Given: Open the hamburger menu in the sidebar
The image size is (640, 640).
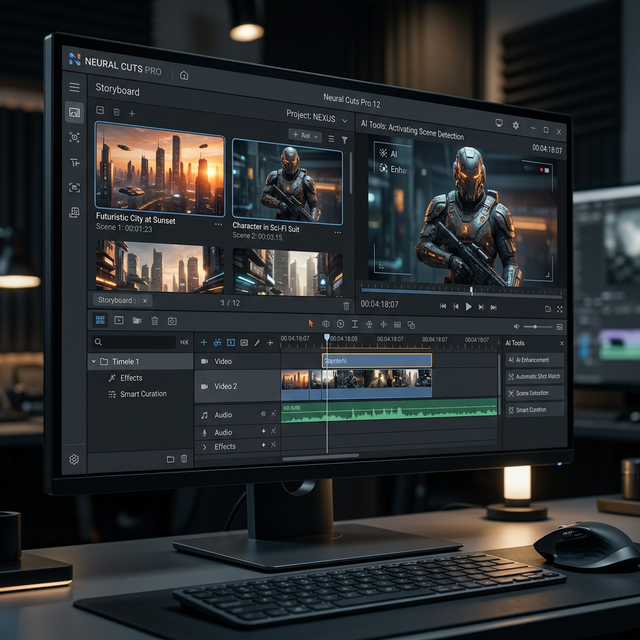Looking at the screenshot, I should [x=74, y=87].
